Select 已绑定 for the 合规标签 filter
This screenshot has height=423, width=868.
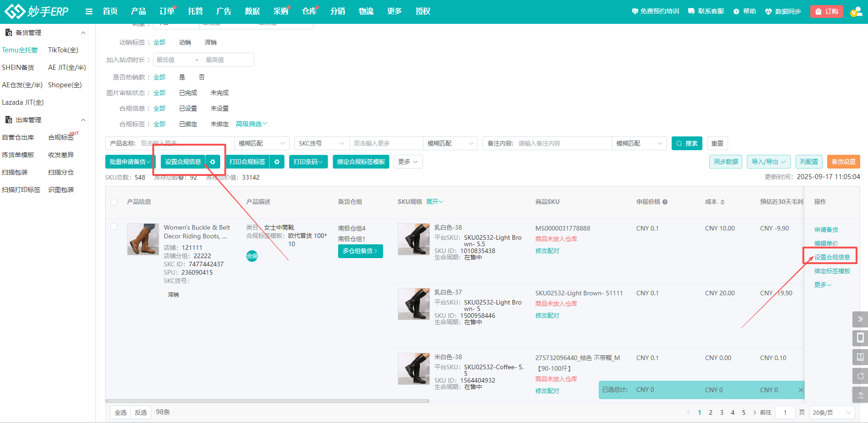[188, 124]
